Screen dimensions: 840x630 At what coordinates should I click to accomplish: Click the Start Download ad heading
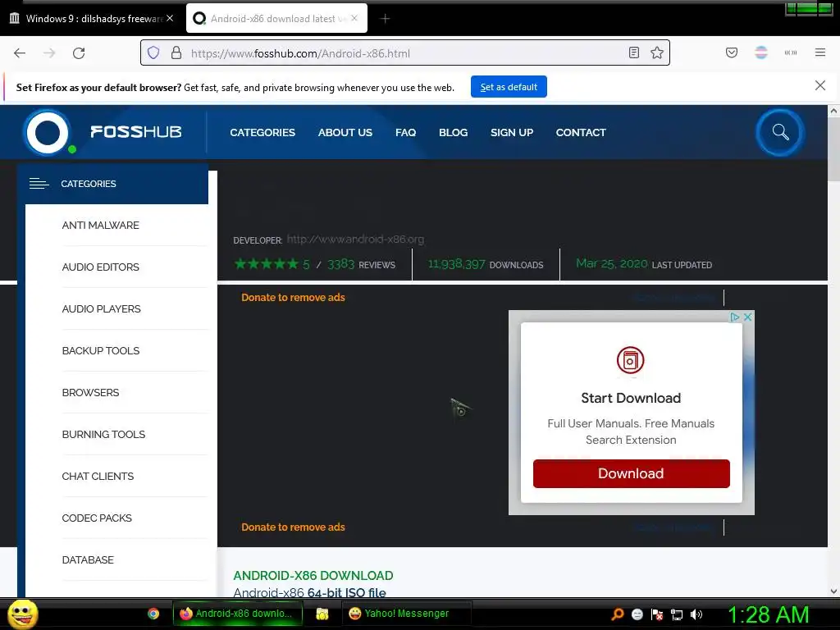tap(631, 398)
